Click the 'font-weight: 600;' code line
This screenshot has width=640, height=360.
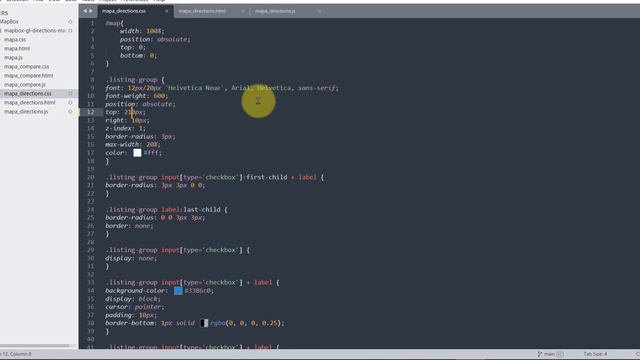click(x=136, y=96)
